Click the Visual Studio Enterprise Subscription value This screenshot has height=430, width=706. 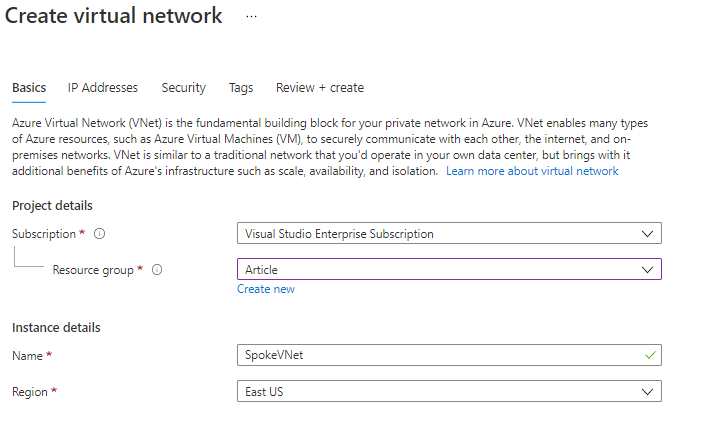point(340,234)
